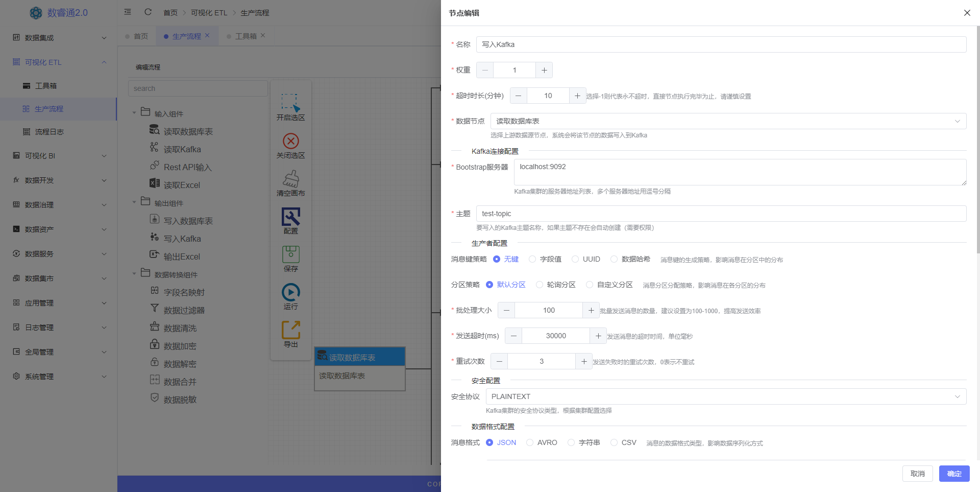
Task: Click the 取消 cancel button
Action: pyautogui.click(x=917, y=474)
